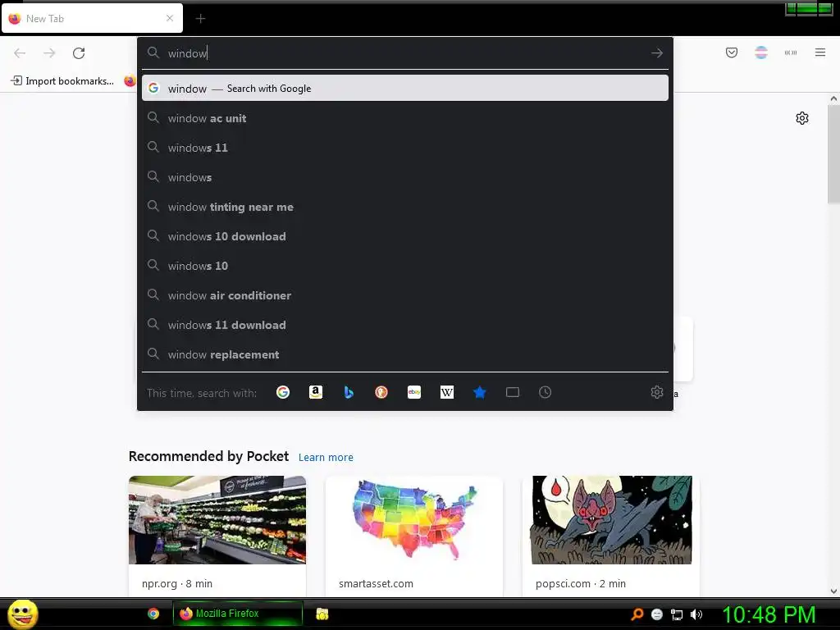Image resolution: width=840 pixels, height=630 pixels.
Task: Open search settings gear in dropdown
Action: tap(657, 392)
